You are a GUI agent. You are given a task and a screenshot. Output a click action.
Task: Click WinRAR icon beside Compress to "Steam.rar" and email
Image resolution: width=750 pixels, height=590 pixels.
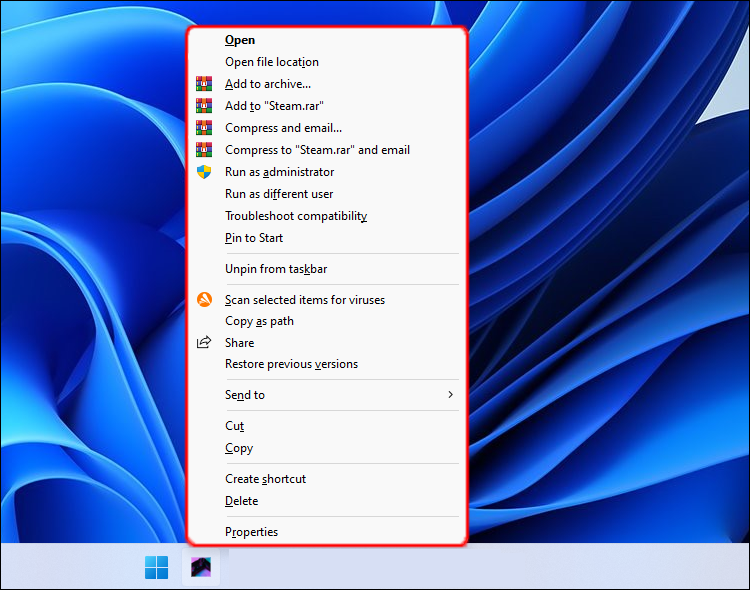(x=204, y=150)
